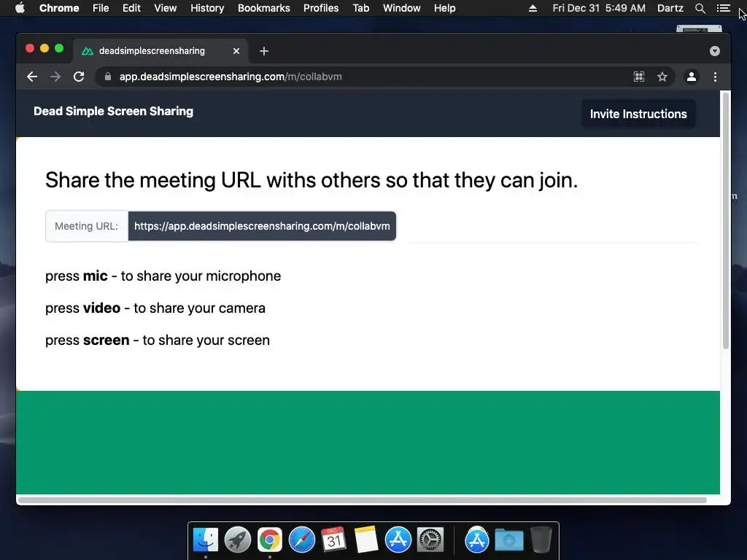Open the History menu
Screen dimensions: 747x560
pos(207,8)
